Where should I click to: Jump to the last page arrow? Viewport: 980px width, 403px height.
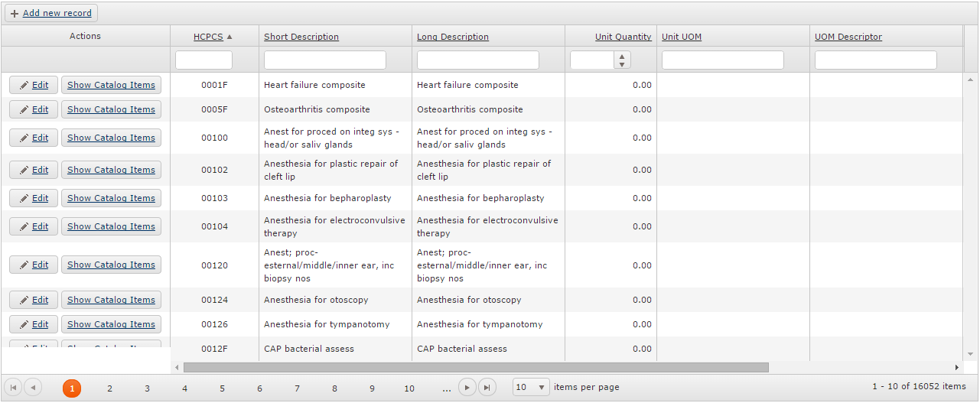tap(487, 388)
